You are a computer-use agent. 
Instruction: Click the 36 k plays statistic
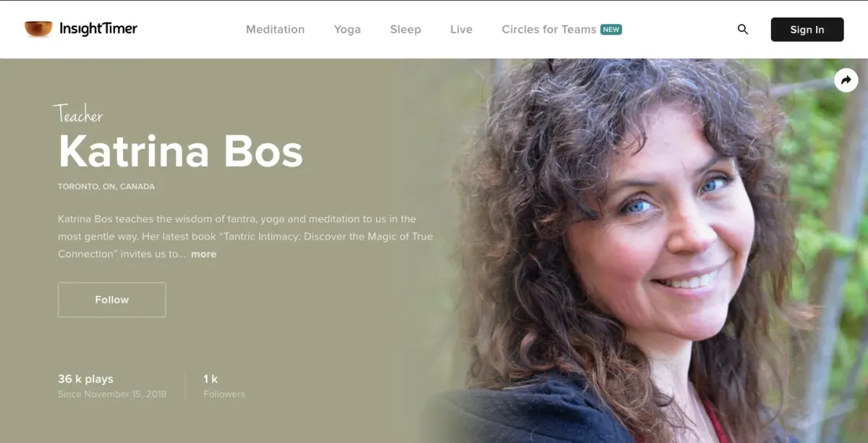(x=85, y=379)
